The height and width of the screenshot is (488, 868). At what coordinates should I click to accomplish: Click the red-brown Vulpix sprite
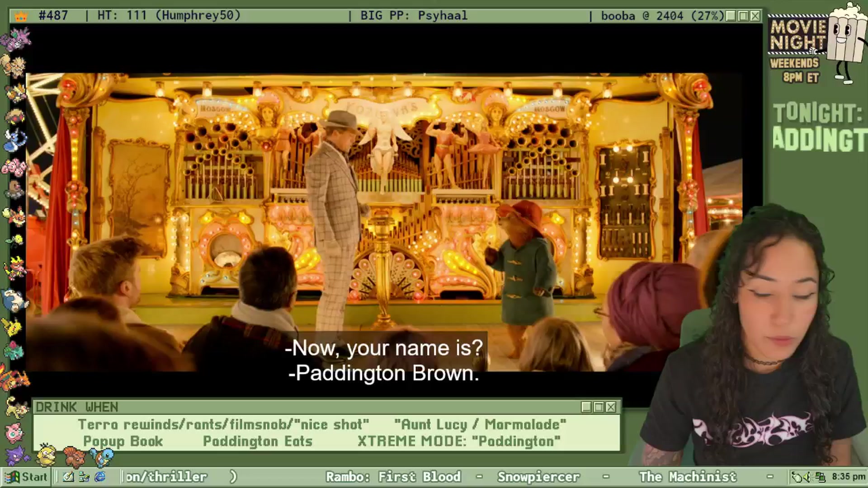pyautogui.click(x=75, y=456)
